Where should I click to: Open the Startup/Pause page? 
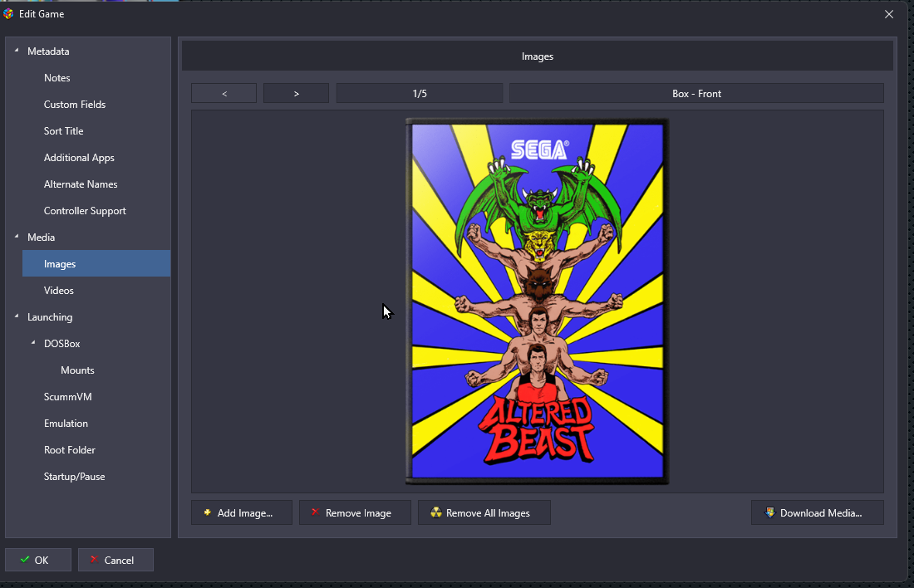[x=75, y=476]
